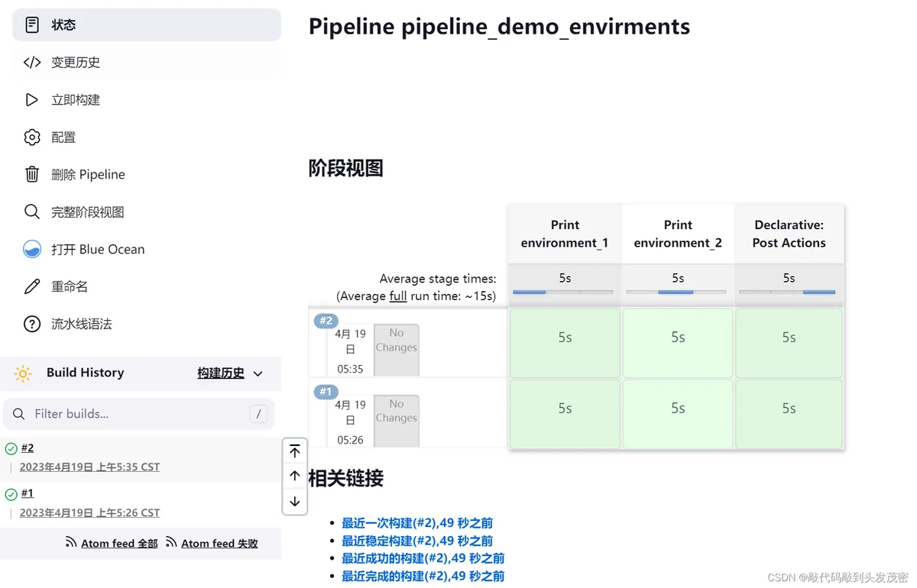This screenshot has width=917, height=588.
Task: Click build #2 Print environment_2 5s cell
Action: (678, 342)
